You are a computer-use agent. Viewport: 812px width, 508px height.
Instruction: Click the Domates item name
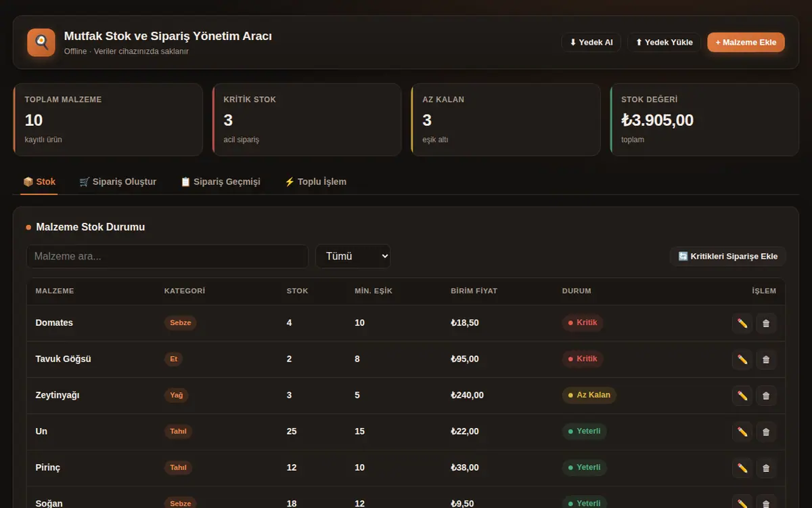tap(54, 323)
